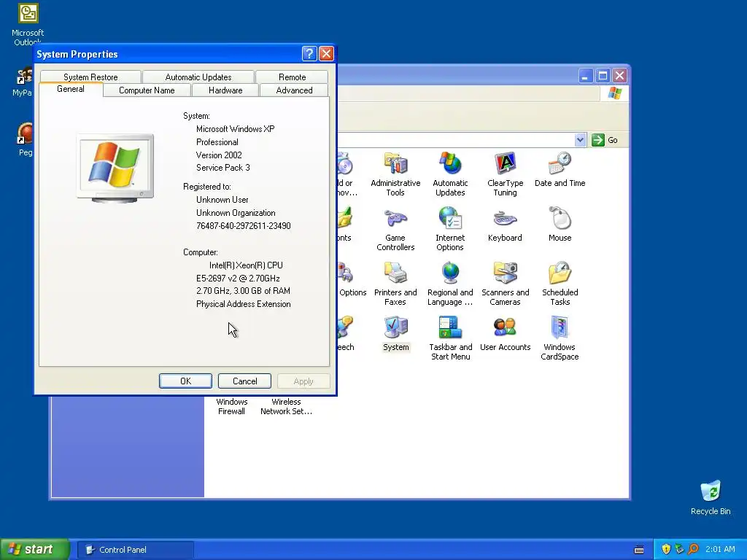Click the keyboard icon in the taskbar
This screenshot has width=747, height=560.
coord(639,550)
